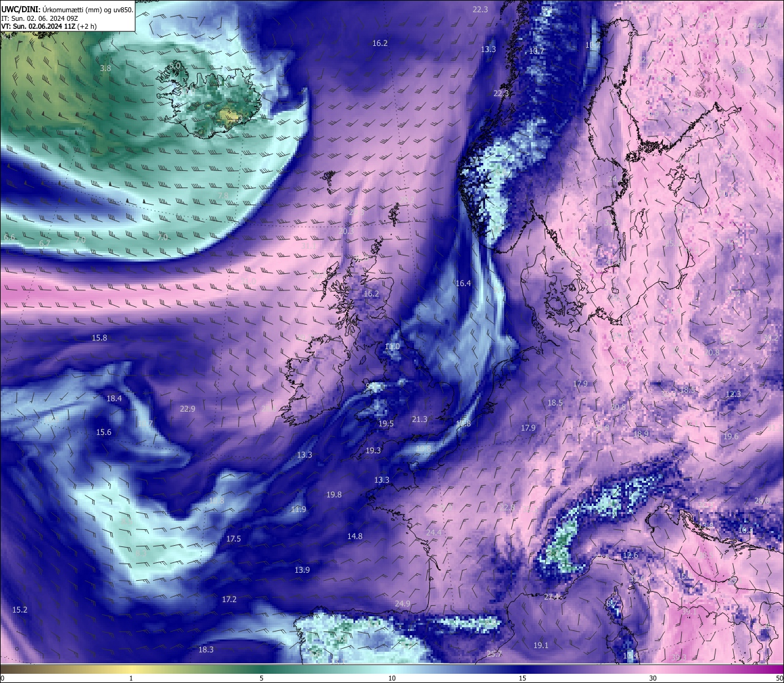Click the map value 24.9
This screenshot has width=784, height=683.
(402, 603)
